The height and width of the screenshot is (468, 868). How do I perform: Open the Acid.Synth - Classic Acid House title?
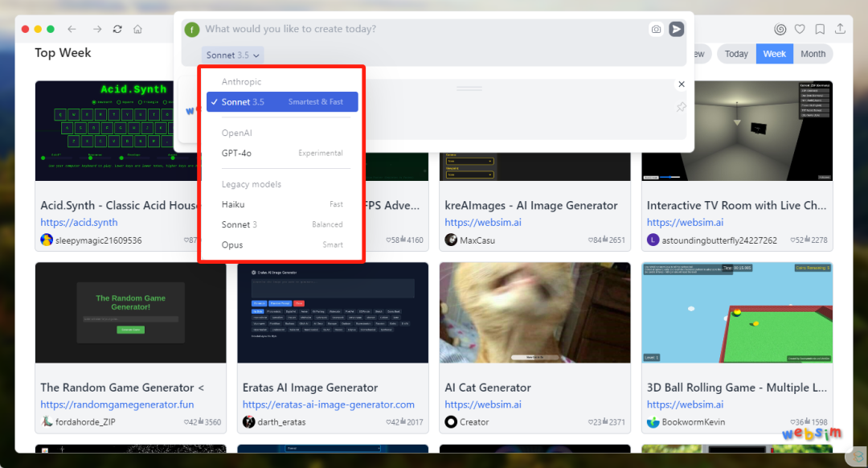click(118, 206)
